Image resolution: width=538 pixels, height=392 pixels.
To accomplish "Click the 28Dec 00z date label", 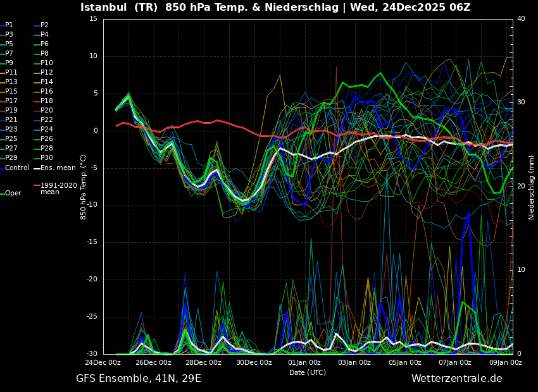I will click(204, 362).
